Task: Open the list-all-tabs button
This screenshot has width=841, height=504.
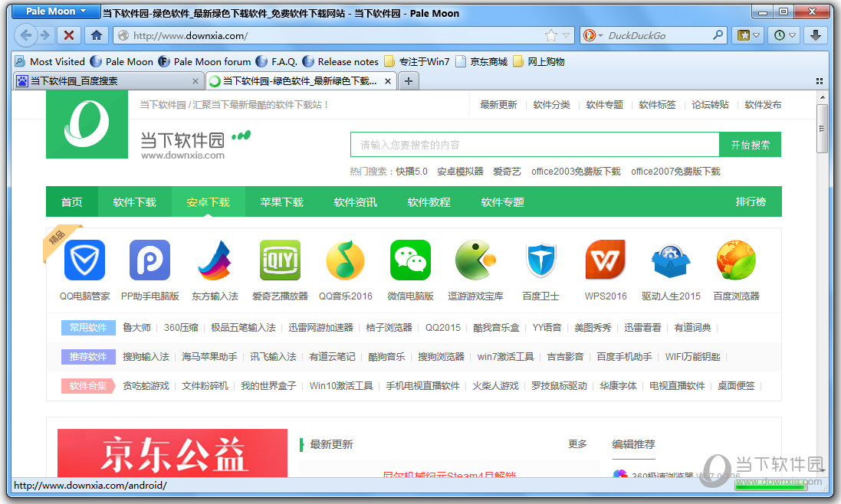Action: (x=819, y=81)
